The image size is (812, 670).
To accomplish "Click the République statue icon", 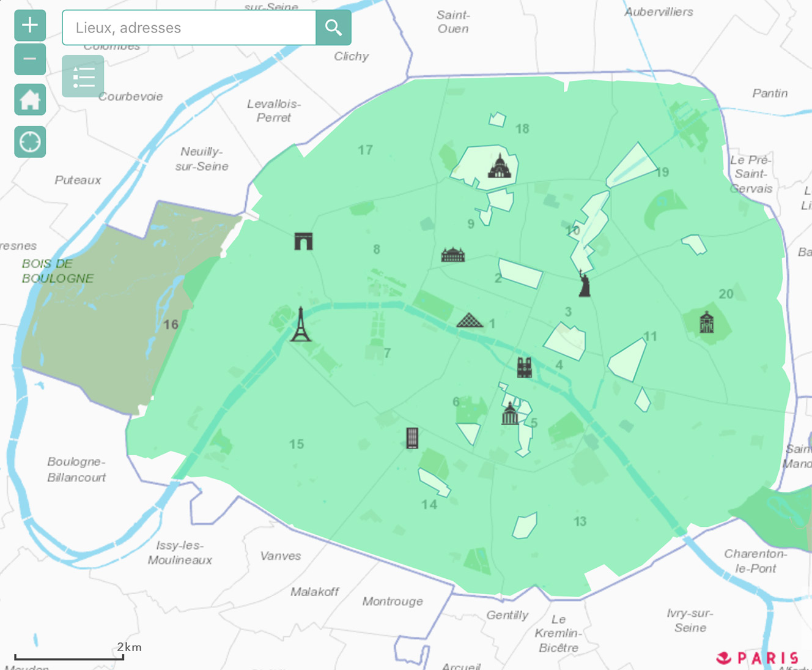I will tap(585, 284).
